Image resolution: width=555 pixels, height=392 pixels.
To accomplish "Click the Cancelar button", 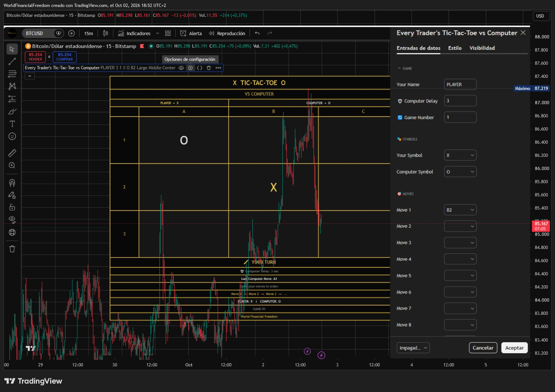I will [483, 348].
